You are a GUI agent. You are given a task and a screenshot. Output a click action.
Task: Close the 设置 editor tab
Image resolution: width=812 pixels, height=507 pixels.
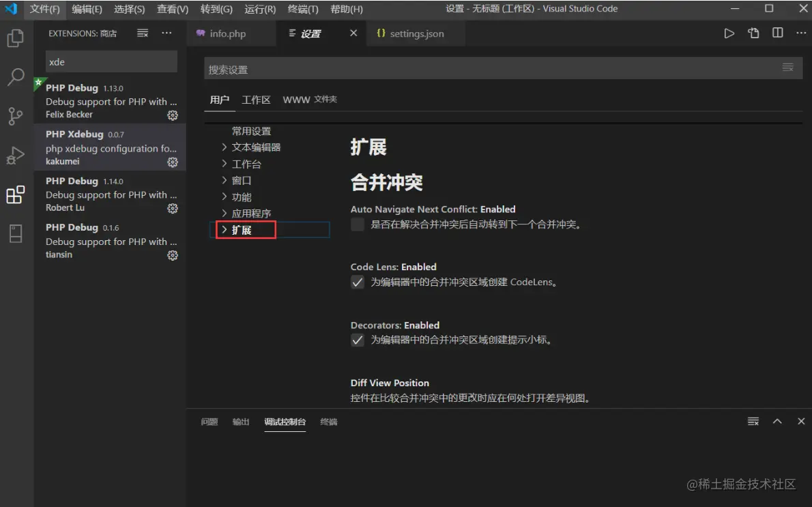pyautogui.click(x=353, y=33)
